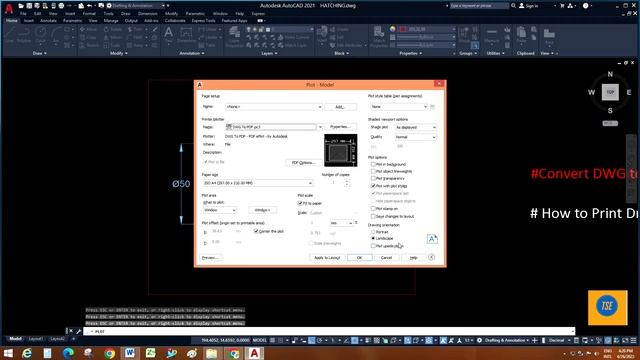Open the Quality dropdown

tap(416, 137)
